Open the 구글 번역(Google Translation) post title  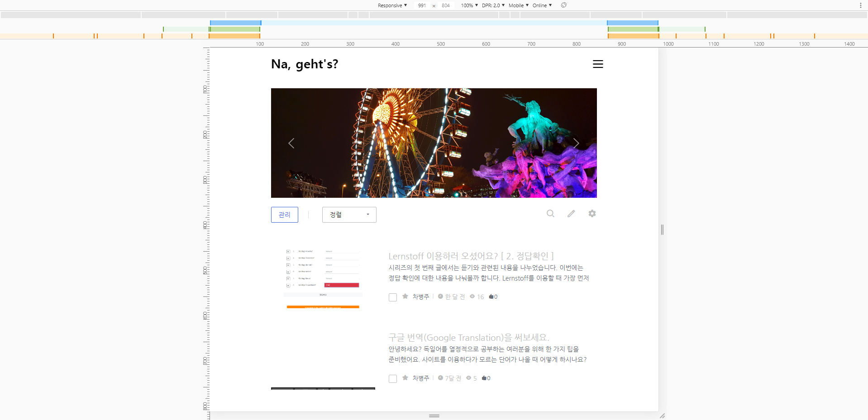click(469, 338)
